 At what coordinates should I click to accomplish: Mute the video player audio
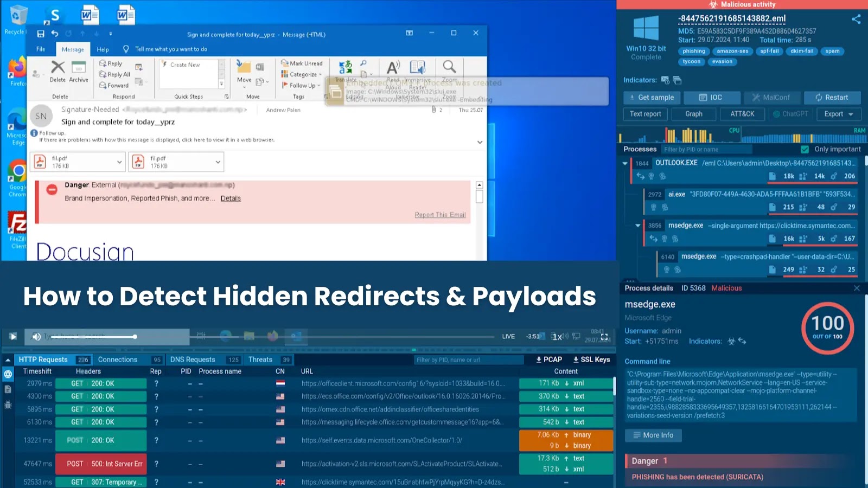tap(36, 336)
